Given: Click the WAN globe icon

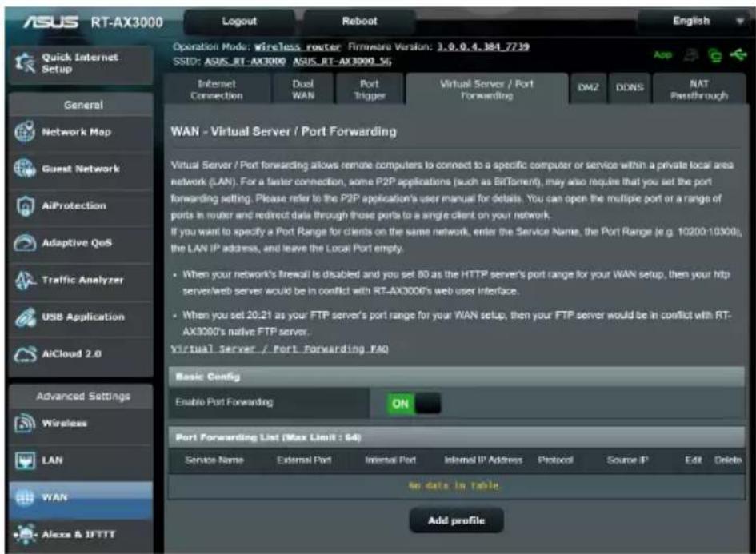Looking at the screenshot, I should [x=25, y=497].
